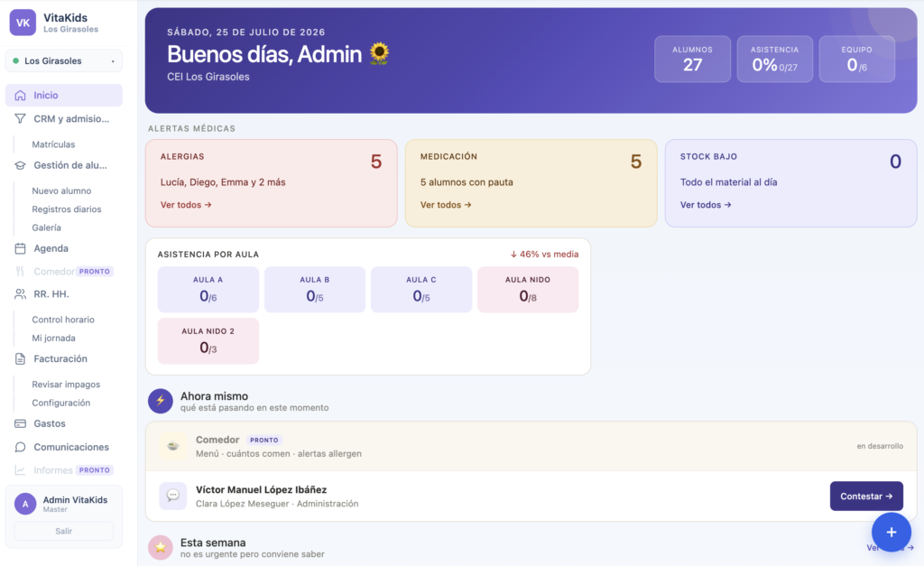The image size is (924, 566).
Task: Open the Los Girasoles center dropdown
Action: point(64,60)
